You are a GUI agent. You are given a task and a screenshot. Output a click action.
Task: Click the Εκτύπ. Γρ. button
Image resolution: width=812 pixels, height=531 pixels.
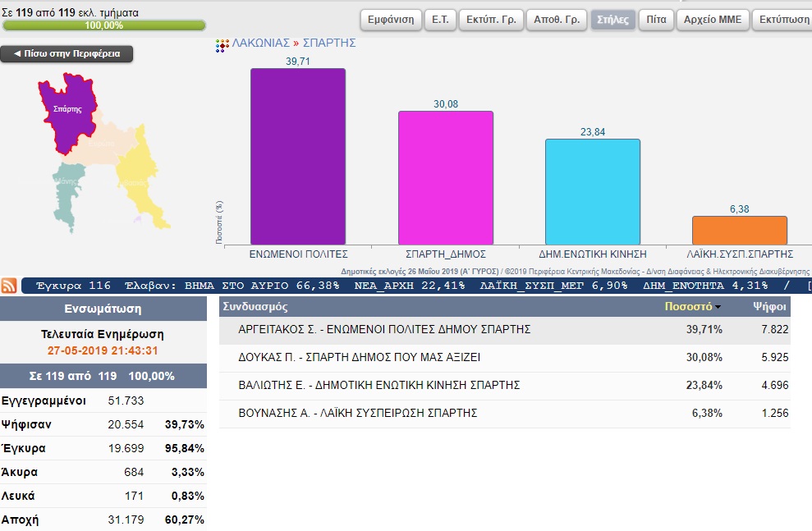pos(490,20)
